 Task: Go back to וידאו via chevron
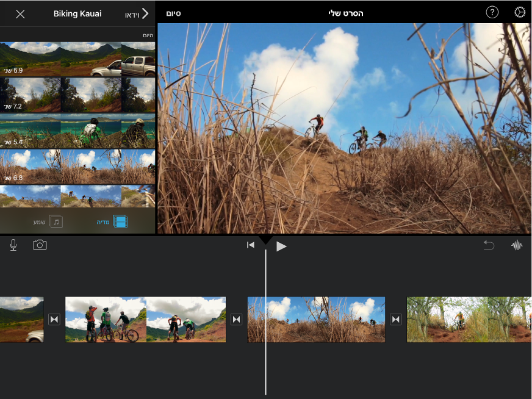click(137, 14)
